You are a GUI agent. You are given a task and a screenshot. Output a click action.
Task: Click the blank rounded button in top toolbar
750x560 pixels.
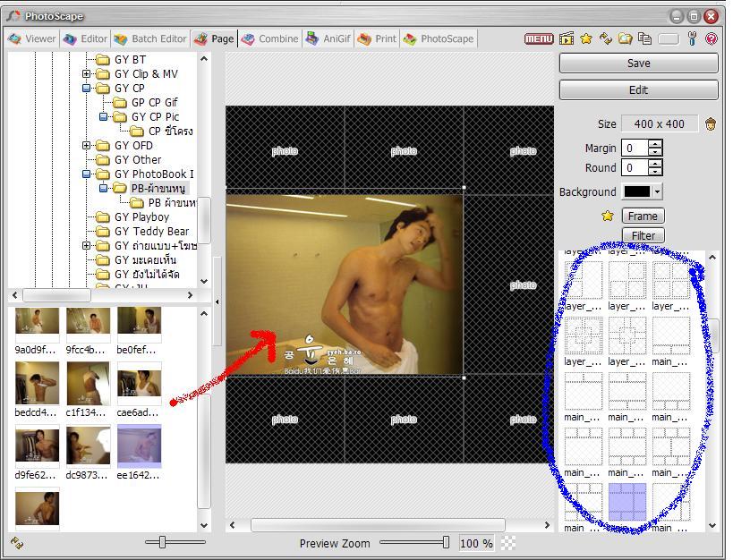click(669, 39)
